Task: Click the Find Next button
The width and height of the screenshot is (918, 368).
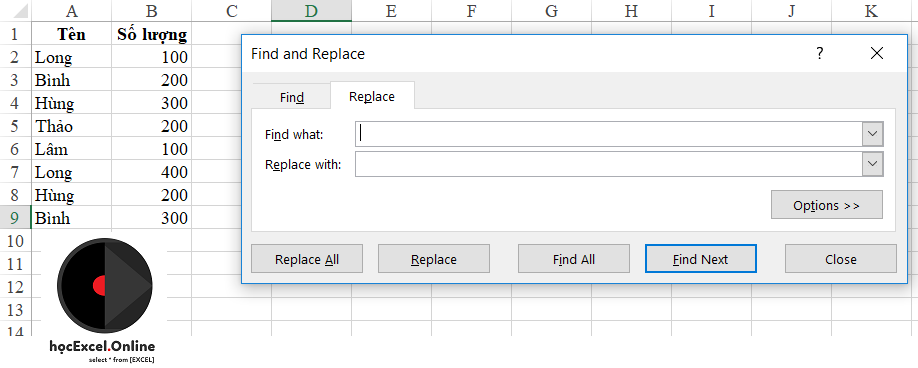Action: pos(701,259)
